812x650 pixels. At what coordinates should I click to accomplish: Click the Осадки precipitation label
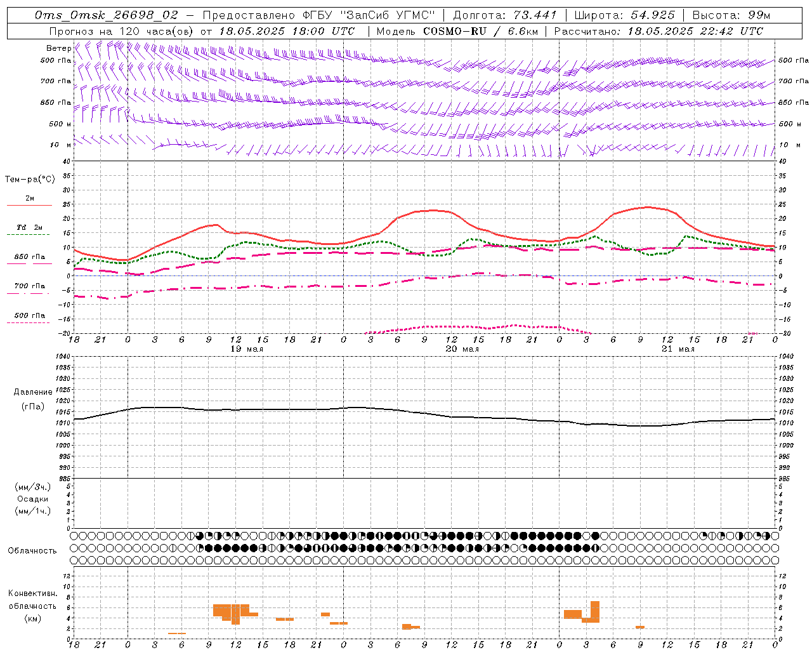pyautogui.click(x=33, y=499)
